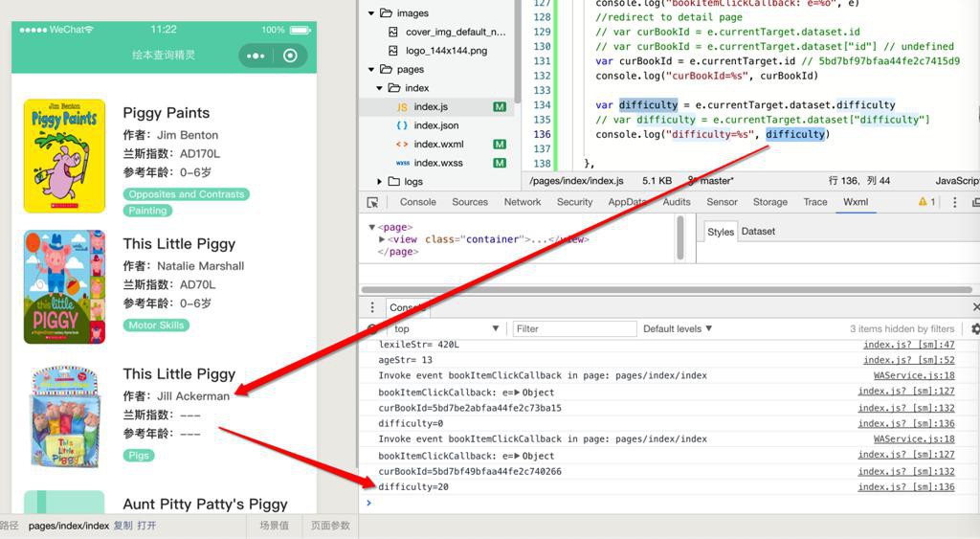Open Natalie Marshall's This Little Piggy cover
Screen dimensions: 980x539
[x=64, y=287]
